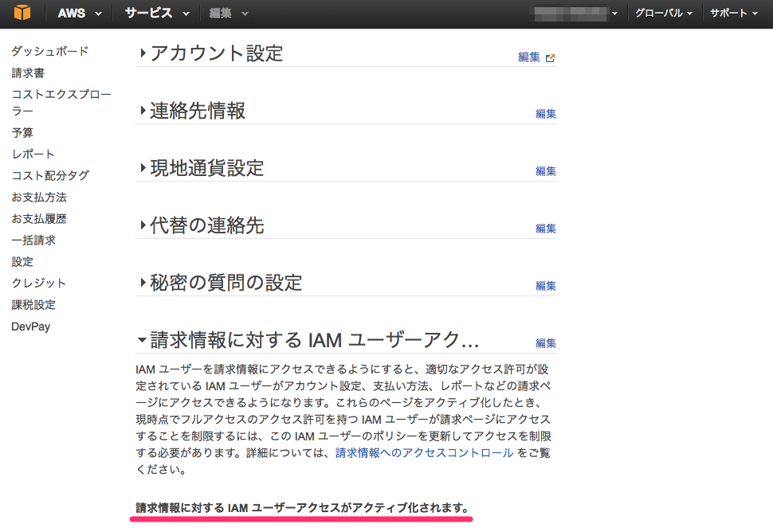This screenshot has width=773, height=532.
Task: Expand the 代替の連絡先 section
Action: point(202,225)
